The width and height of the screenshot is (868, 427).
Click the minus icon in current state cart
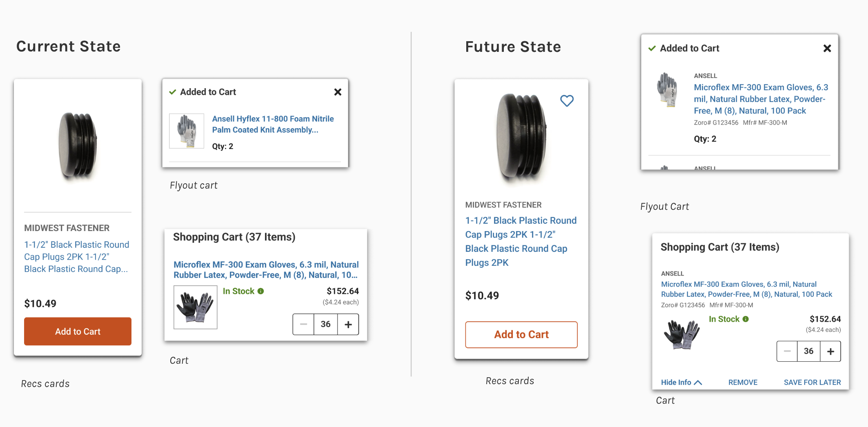[x=303, y=325]
